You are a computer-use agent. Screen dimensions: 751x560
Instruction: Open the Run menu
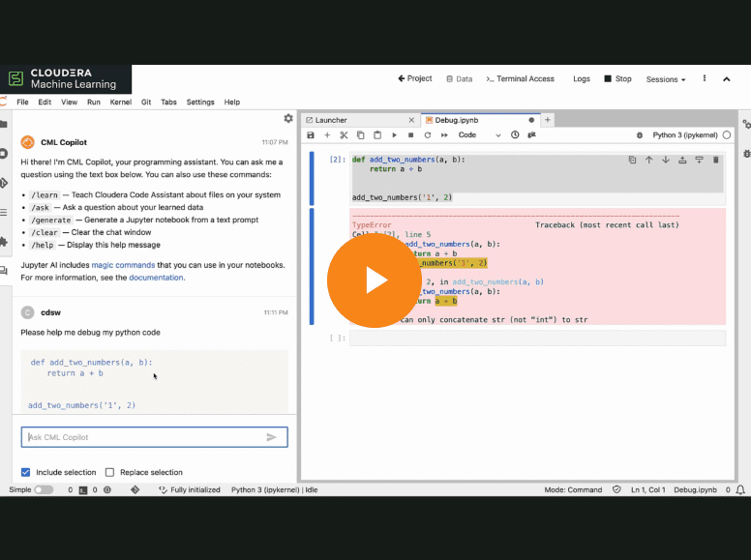tap(94, 102)
